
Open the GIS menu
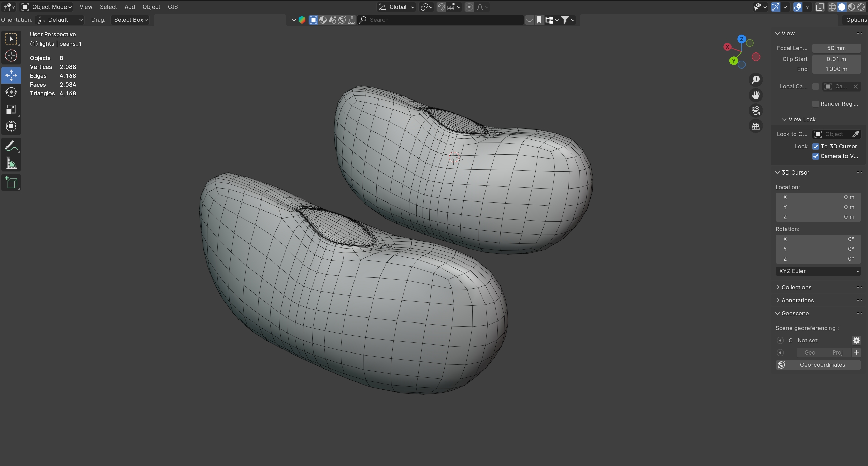coord(173,7)
